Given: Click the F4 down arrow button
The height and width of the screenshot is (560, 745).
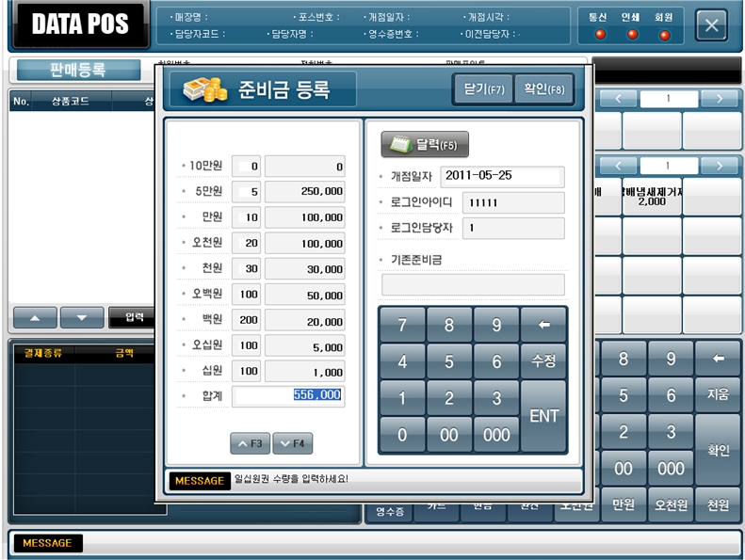Looking at the screenshot, I should [x=292, y=443].
